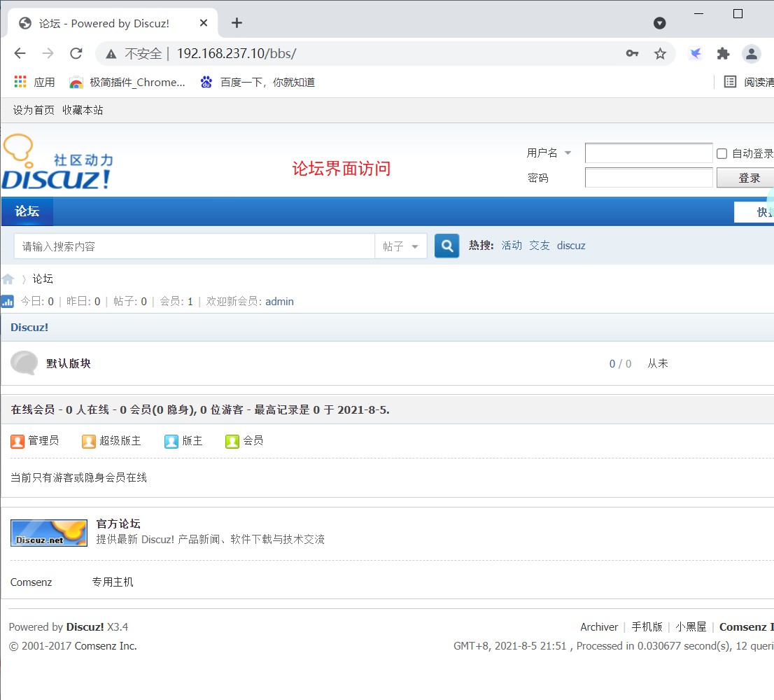Select the 论坛 navigation tab
Image resolution: width=774 pixels, height=700 pixels.
click(27, 211)
